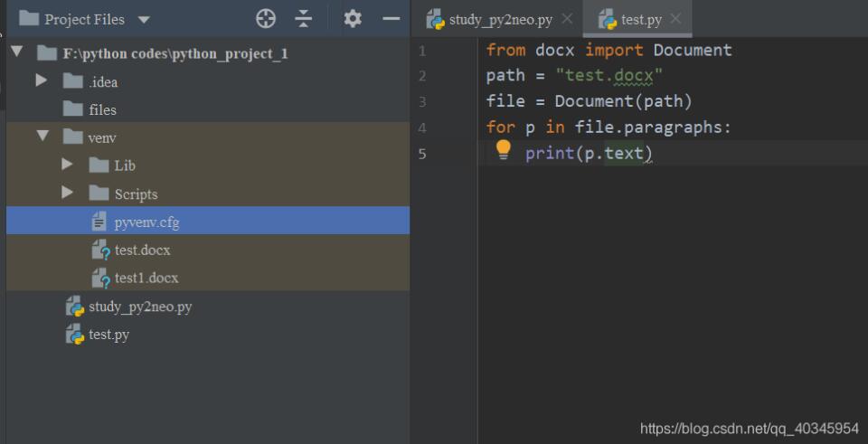Open project view settings gear
868x444 pixels.
coord(353,19)
